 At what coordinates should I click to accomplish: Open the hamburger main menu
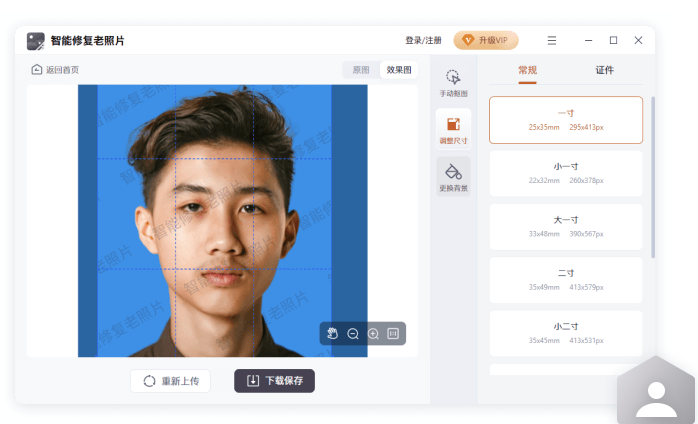point(552,41)
